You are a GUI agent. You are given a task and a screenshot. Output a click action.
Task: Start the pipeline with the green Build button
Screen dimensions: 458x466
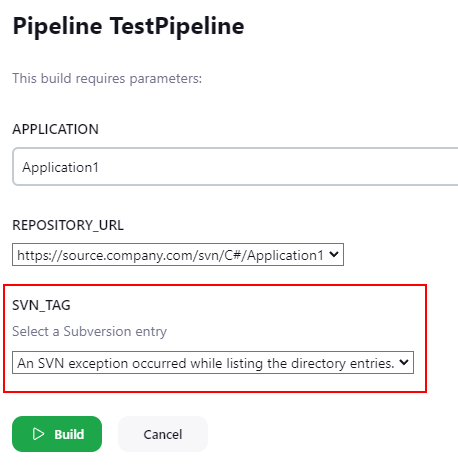[57, 434]
